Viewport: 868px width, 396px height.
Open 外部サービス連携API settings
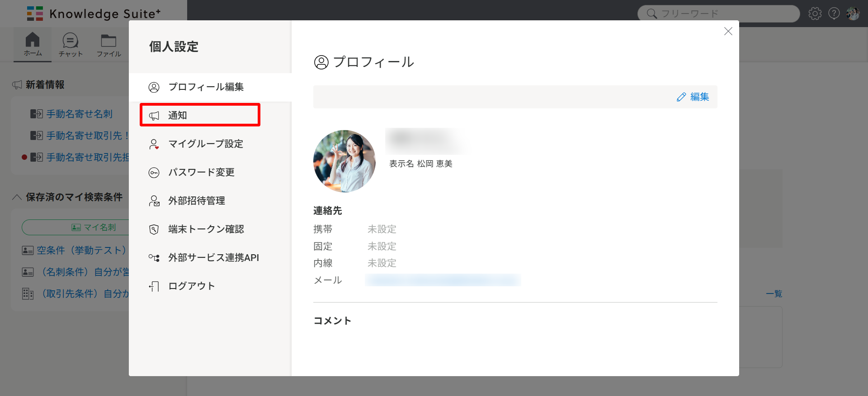coord(213,257)
